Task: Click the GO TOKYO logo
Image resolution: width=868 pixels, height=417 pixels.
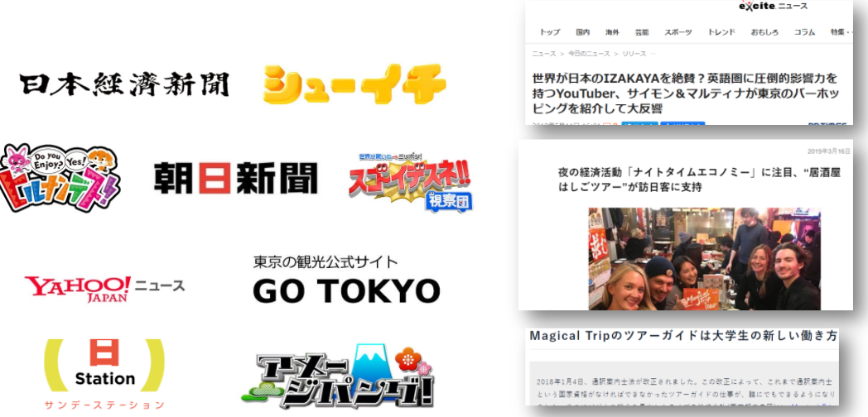Action: point(346,290)
